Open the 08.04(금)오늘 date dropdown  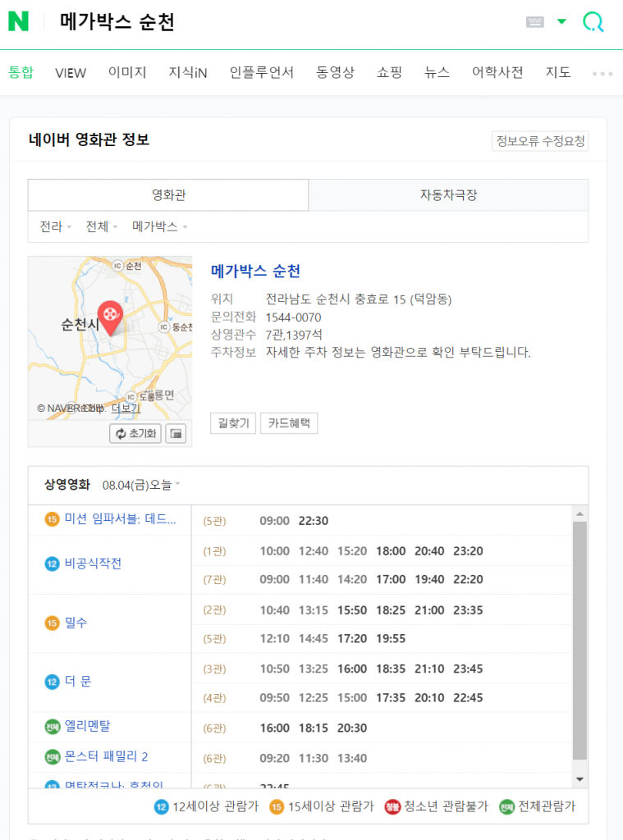(141, 485)
